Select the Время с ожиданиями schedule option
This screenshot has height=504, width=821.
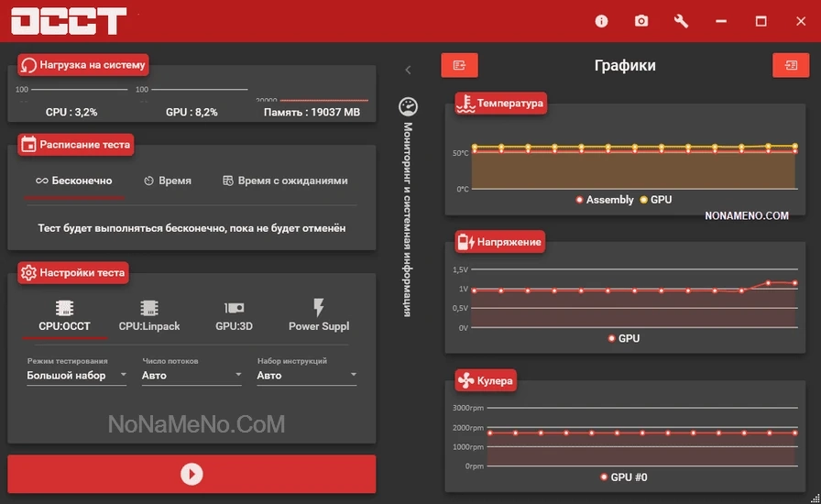click(x=285, y=181)
